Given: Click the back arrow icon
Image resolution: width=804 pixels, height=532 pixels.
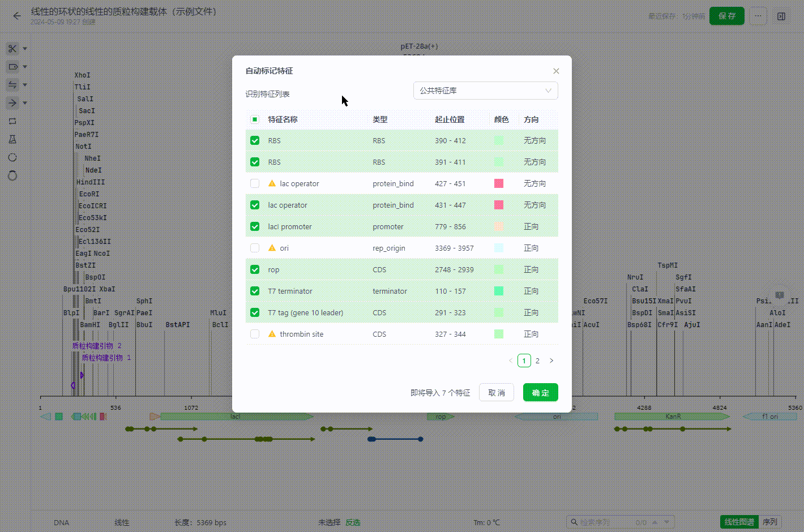Looking at the screenshot, I should [x=17, y=16].
